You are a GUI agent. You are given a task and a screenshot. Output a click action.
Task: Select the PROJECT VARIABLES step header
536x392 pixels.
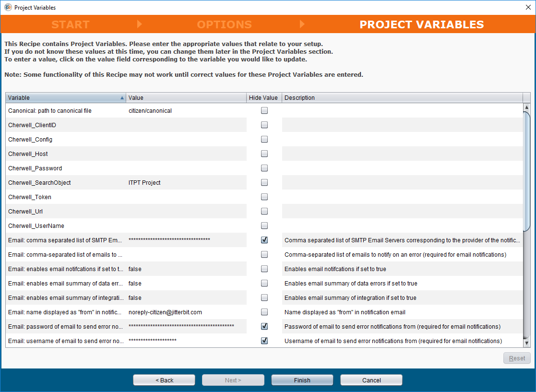point(421,24)
